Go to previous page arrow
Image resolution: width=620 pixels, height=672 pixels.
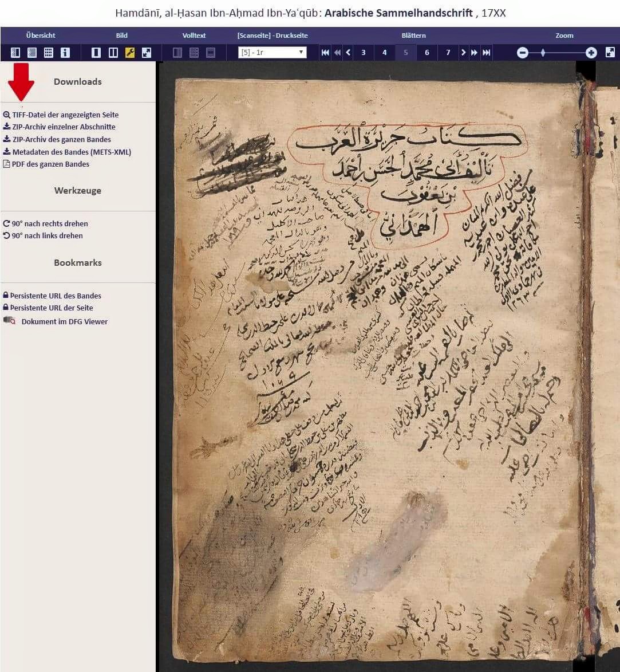point(348,52)
